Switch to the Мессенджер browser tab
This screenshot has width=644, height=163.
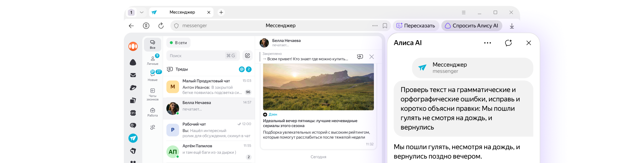[181, 13]
